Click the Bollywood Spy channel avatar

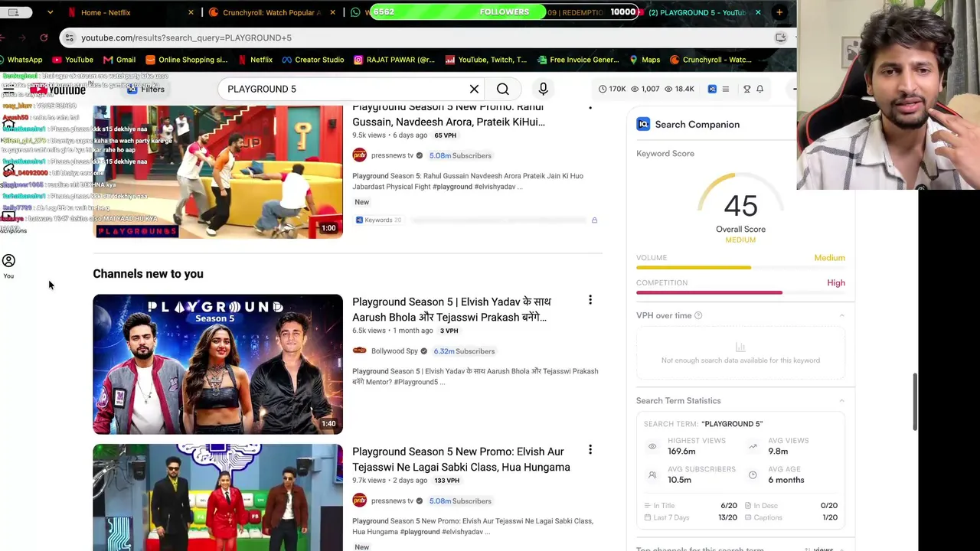click(x=359, y=351)
